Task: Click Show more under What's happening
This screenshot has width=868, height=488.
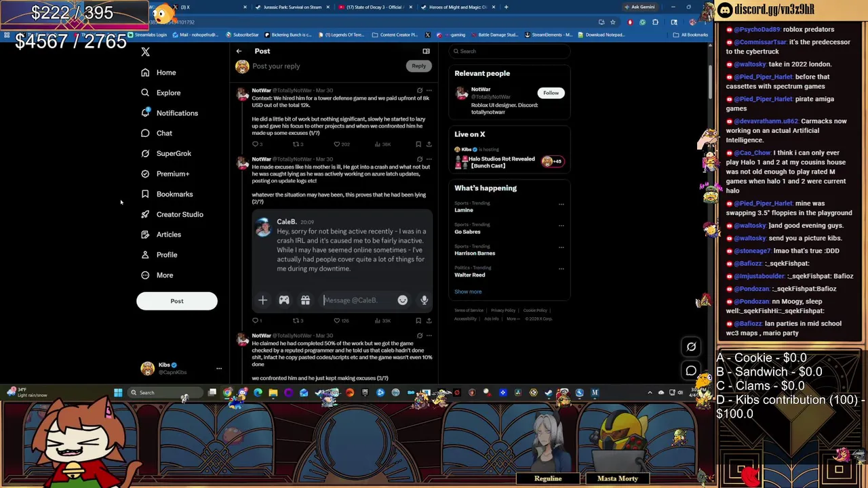Action: click(x=468, y=292)
